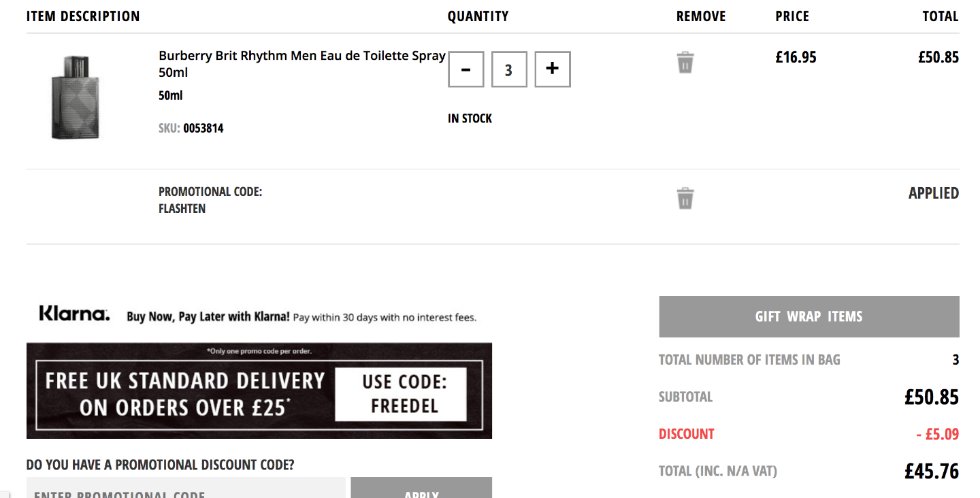The height and width of the screenshot is (498, 980).
Task: Click the red Discount label
Action: (x=687, y=434)
